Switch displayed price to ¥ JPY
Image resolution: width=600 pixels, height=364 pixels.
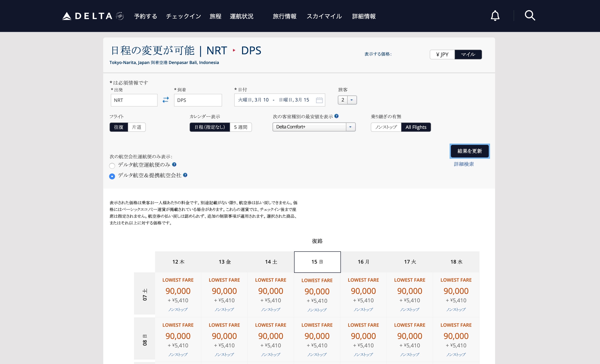(442, 55)
